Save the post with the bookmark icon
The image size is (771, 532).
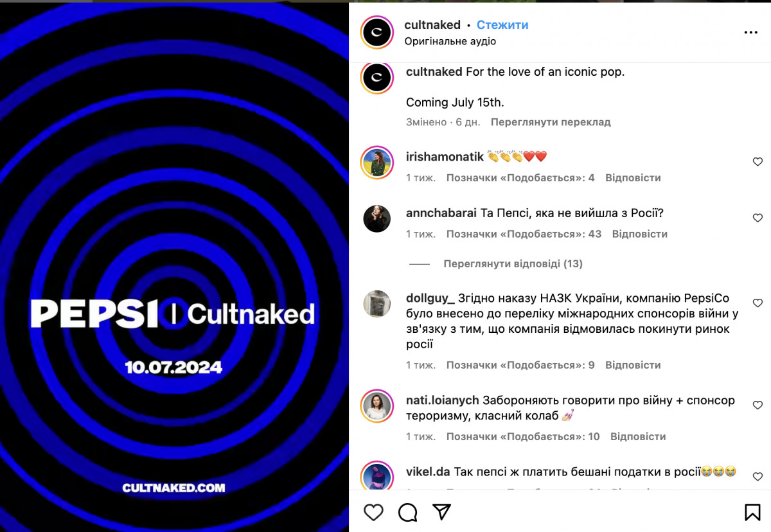(752, 512)
